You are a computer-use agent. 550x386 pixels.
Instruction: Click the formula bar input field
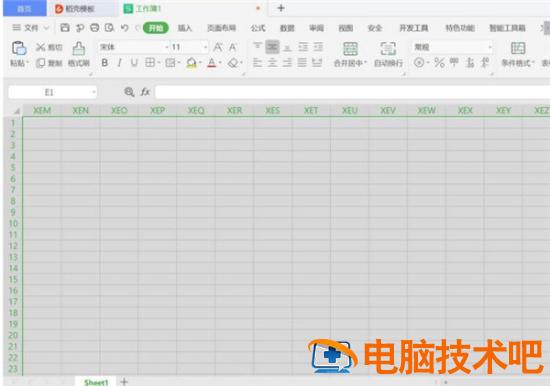(x=352, y=92)
